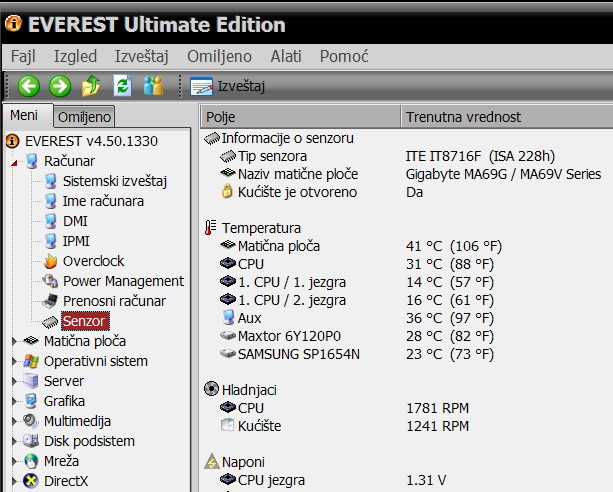Click the EVEREST info icon in the title bar

click(x=13, y=24)
